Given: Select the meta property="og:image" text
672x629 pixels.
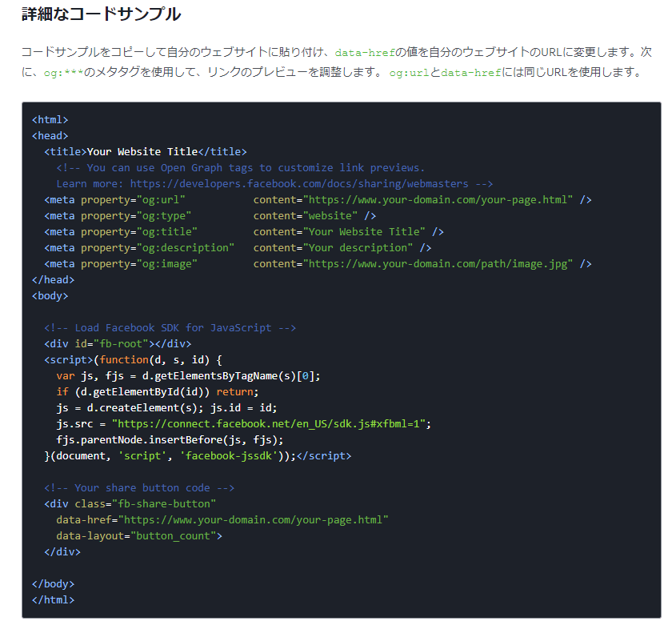Looking at the screenshot, I should click(x=121, y=264).
